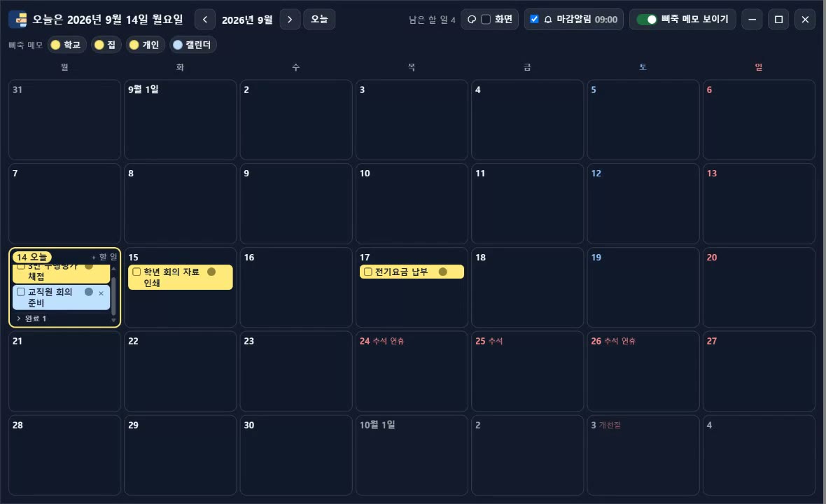Select the 26 추석 연휴 day cell
Viewport: 826px width, 504px height.
pos(643,371)
